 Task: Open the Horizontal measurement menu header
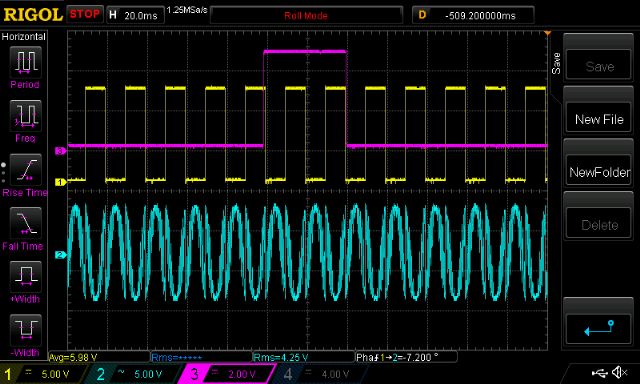coord(24,37)
